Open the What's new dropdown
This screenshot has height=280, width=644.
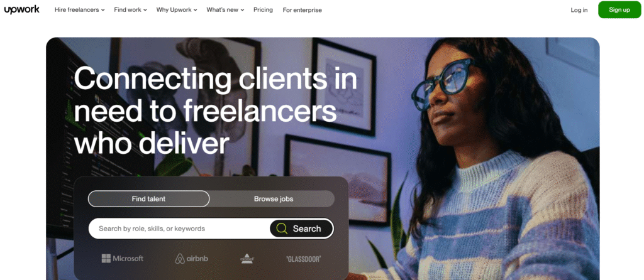coord(225,10)
